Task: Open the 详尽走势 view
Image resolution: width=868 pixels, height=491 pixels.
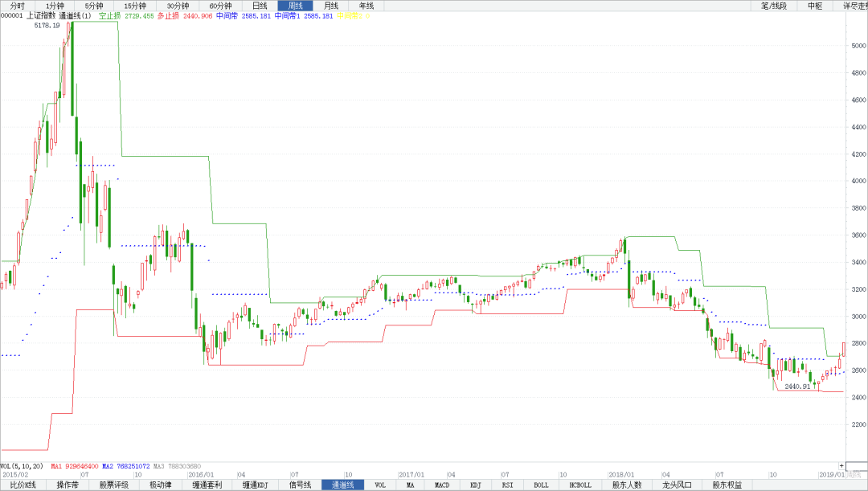Action: click(854, 6)
